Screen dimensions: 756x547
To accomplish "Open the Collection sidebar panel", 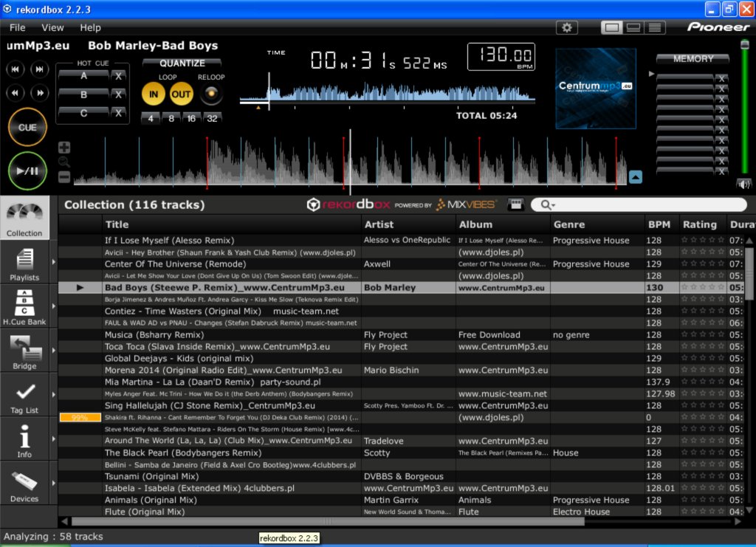I will click(x=24, y=218).
